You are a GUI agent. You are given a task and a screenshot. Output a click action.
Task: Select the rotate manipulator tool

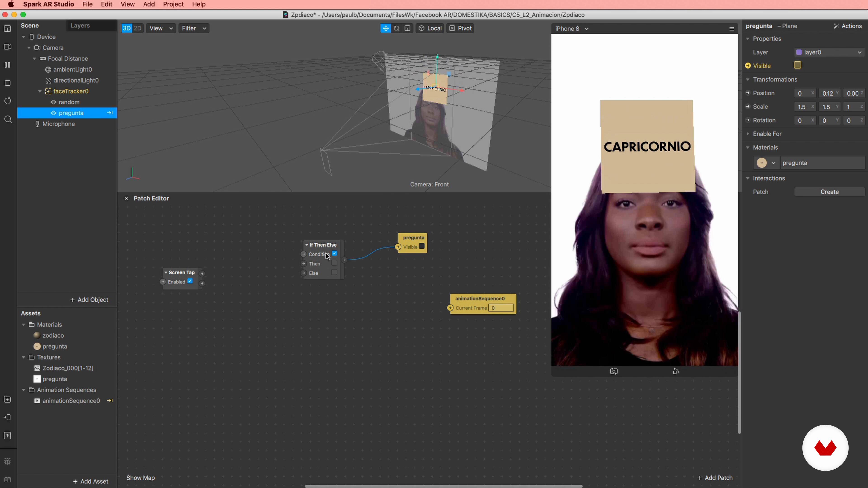[397, 28]
